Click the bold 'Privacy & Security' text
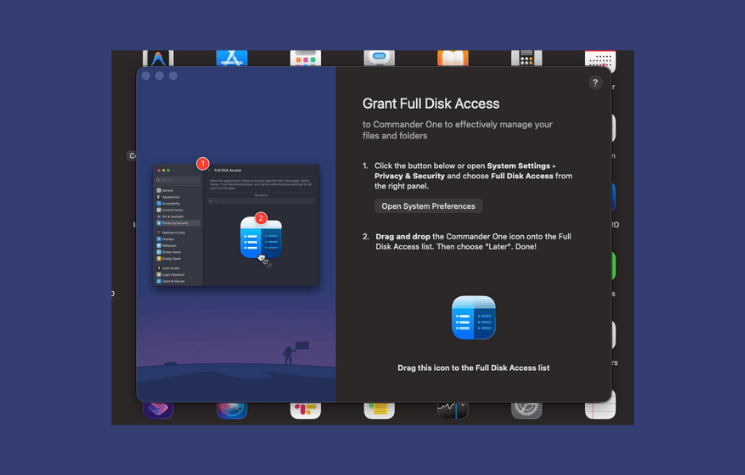 pyautogui.click(x=410, y=176)
